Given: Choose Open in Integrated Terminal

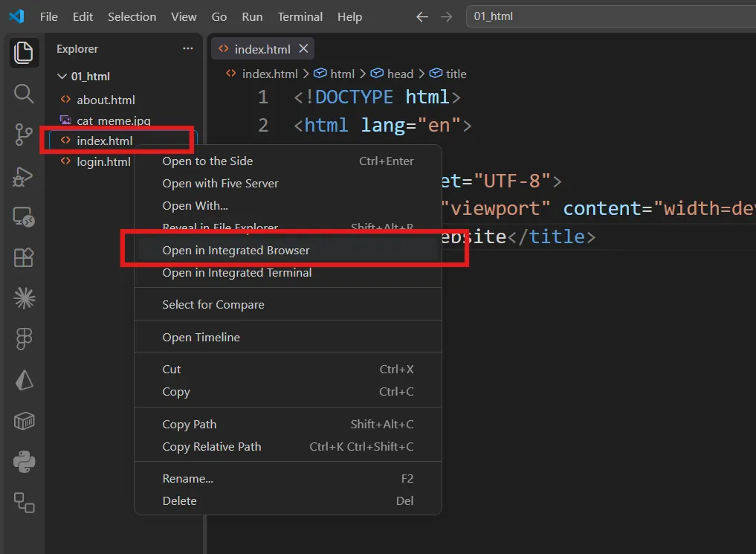Looking at the screenshot, I should [288, 272].
